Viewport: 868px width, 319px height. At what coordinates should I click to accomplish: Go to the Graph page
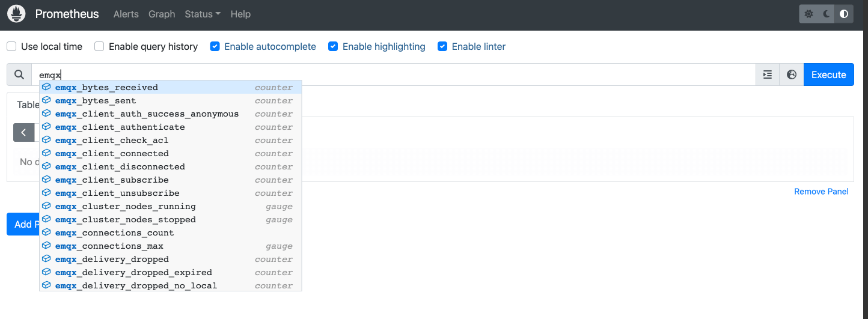(x=162, y=14)
